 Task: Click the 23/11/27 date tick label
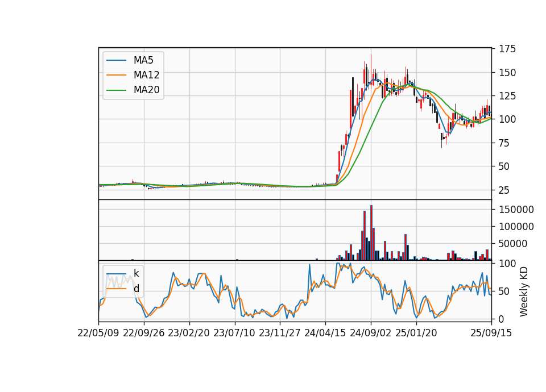280,333
